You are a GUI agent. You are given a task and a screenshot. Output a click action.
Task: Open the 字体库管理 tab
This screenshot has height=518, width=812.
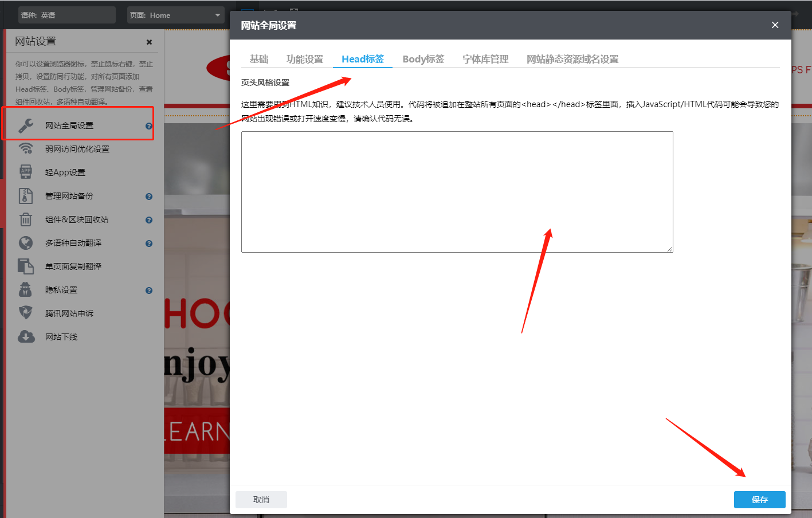[485, 59]
